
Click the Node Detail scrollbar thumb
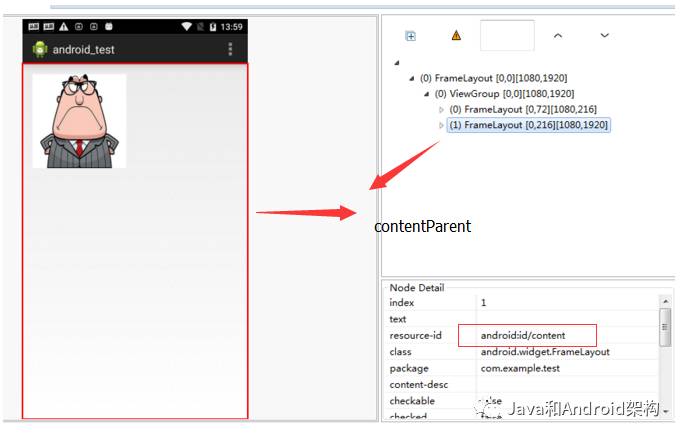[665, 327]
